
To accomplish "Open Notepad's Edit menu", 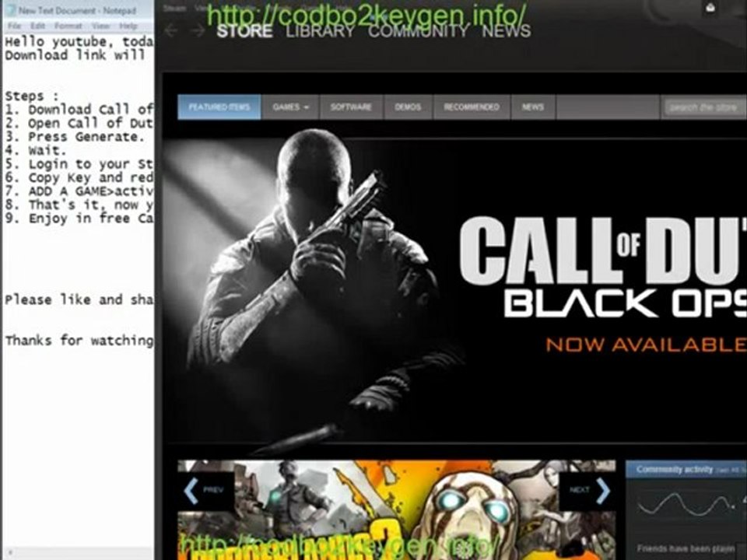I will coord(37,26).
